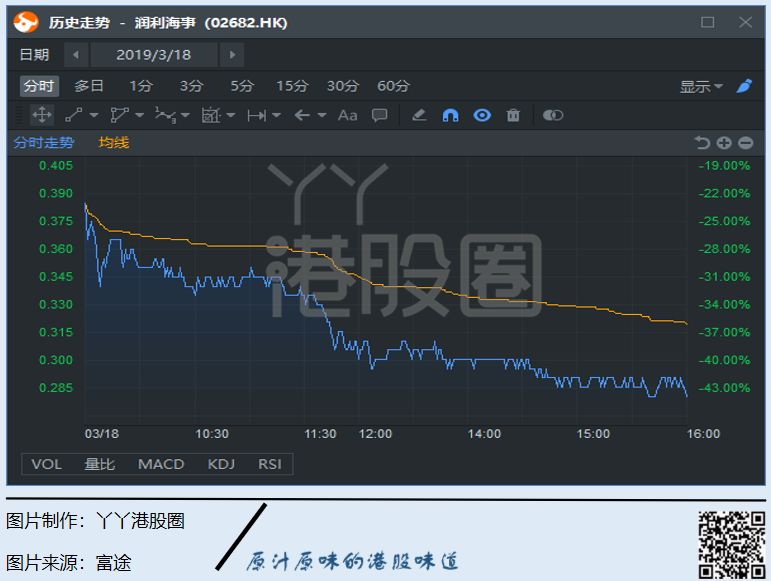This screenshot has width=771, height=581.
Task: Expand the measurement chart tool options
Action: coord(231,116)
